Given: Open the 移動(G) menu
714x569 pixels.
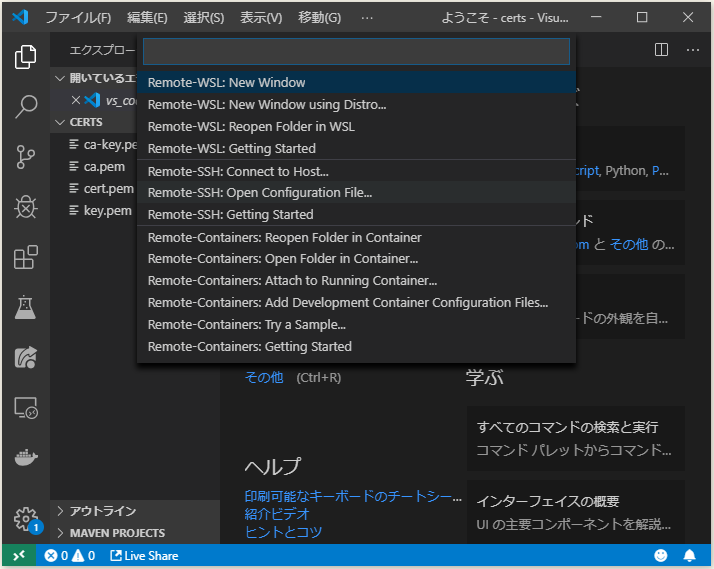Looking at the screenshot, I should click(319, 18).
